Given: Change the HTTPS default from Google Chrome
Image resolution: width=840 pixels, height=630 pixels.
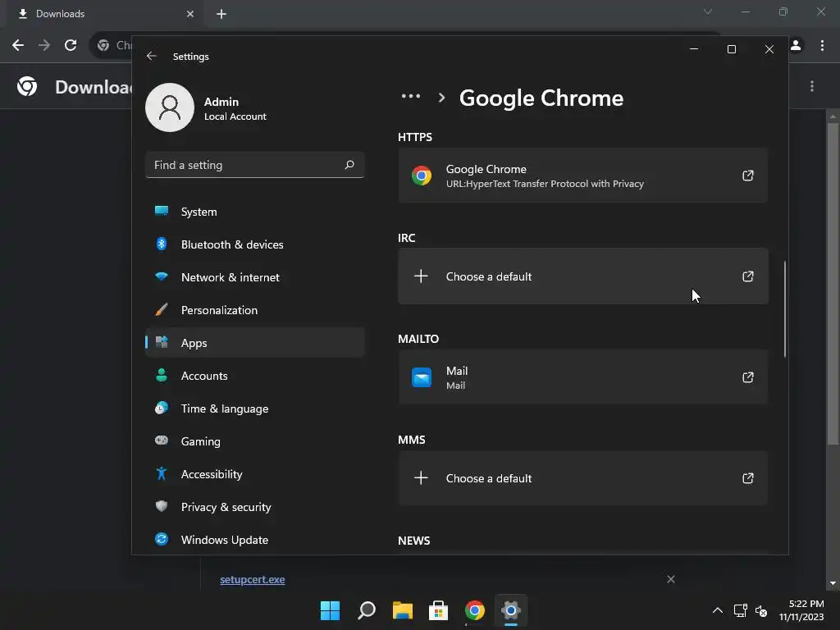Looking at the screenshot, I should 583,176.
